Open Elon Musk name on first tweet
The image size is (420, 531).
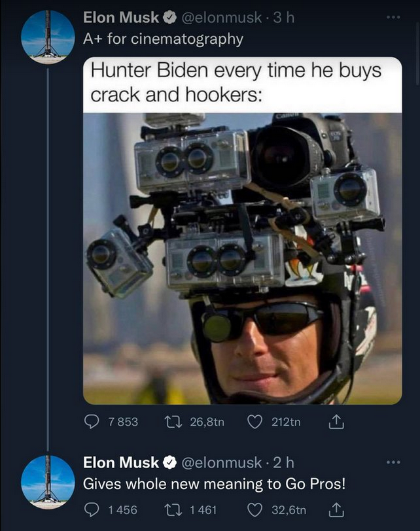coord(120,18)
